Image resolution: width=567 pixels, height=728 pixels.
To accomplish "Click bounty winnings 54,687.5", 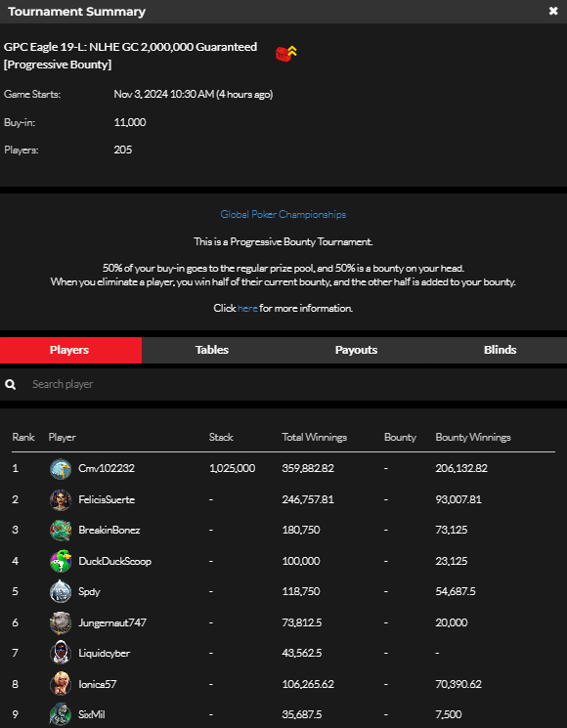I will point(456,591).
